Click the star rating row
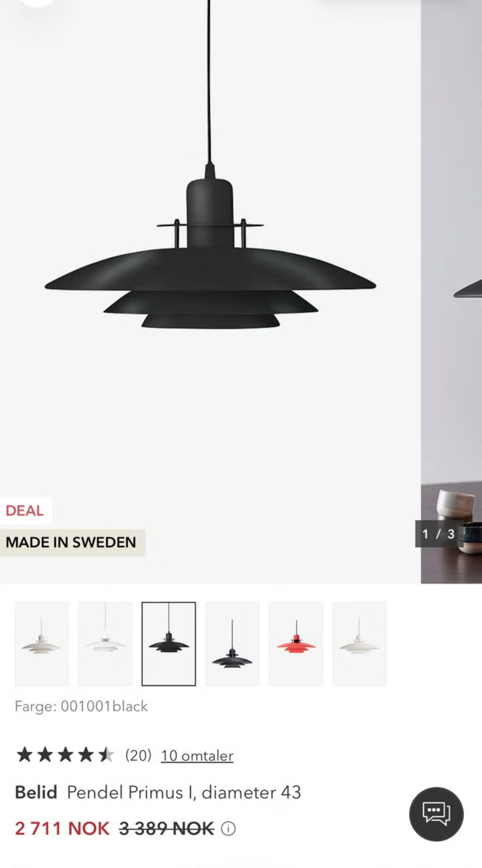This screenshot has width=482, height=868. [x=65, y=755]
